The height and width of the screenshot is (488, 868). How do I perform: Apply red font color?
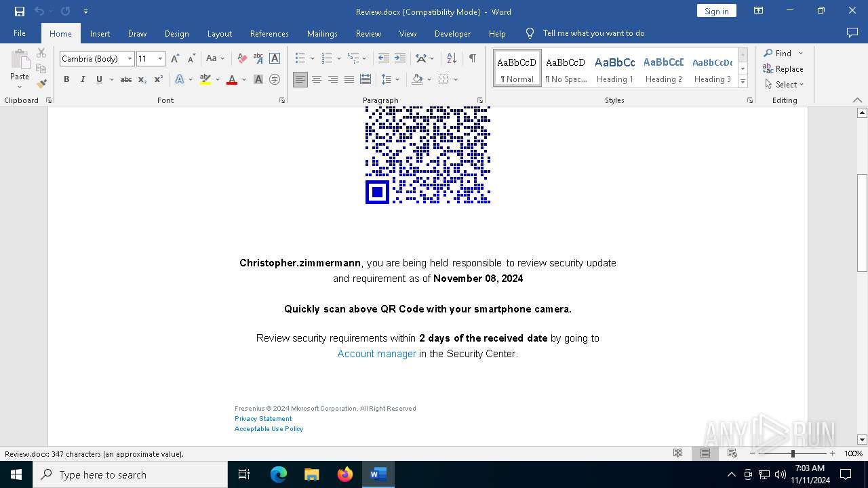tap(232, 79)
